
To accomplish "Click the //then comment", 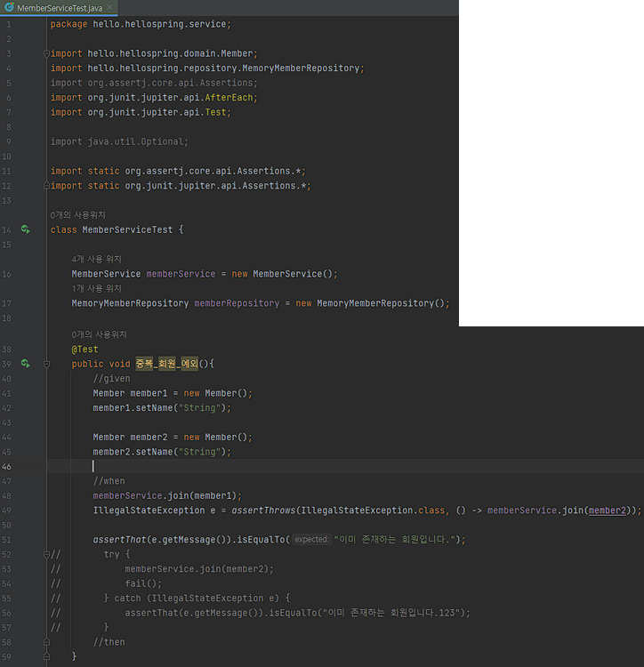I will tap(109, 642).
